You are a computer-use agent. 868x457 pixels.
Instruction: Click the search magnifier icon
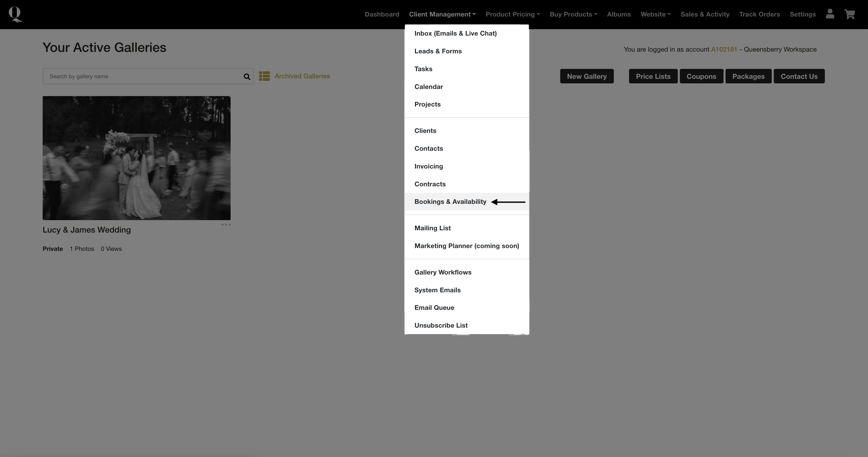click(247, 77)
